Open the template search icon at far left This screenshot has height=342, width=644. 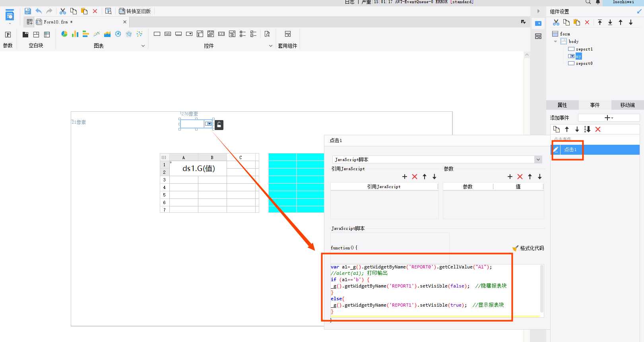tap(10, 16)
